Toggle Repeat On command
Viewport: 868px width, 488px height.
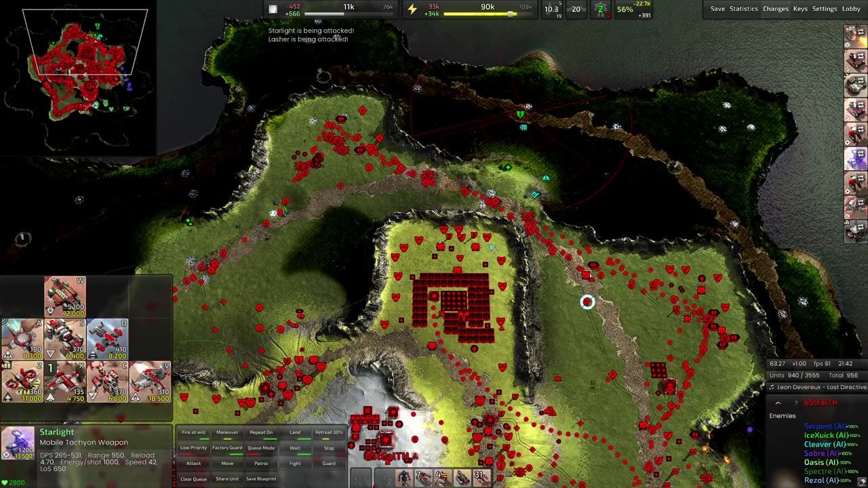(x=261, y=432)
